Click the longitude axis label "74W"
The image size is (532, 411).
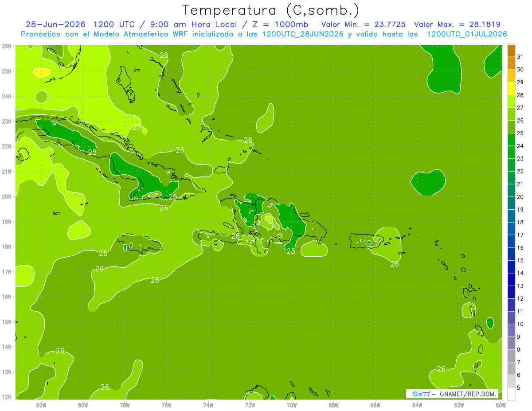[x=208, y=405]
